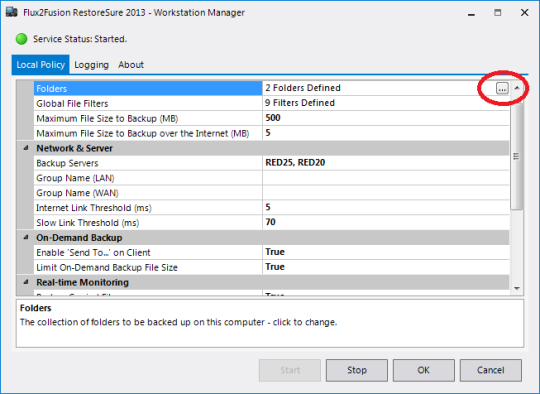Click the scrollbar up arrow
The width and height of the screenshot is (540, 394).
pos(517,88)
